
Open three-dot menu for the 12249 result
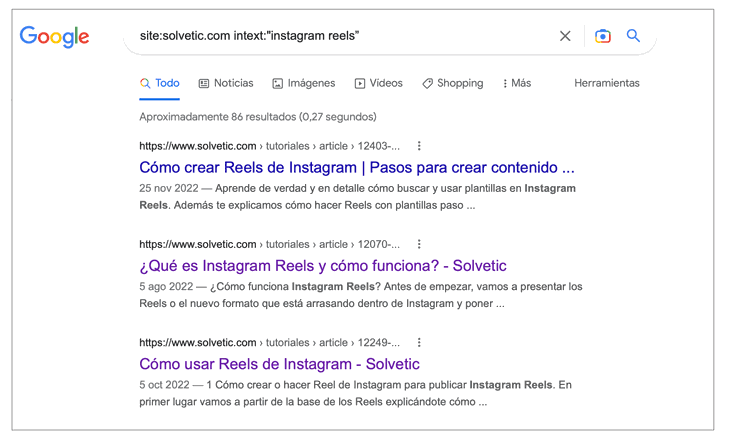click(419, 342)
